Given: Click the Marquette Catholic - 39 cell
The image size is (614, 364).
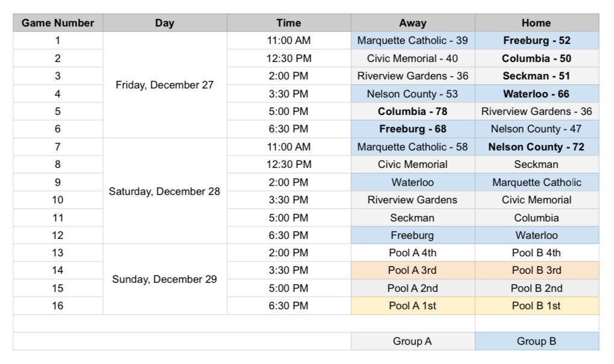Looking at the screenshot, I should 412,41.
